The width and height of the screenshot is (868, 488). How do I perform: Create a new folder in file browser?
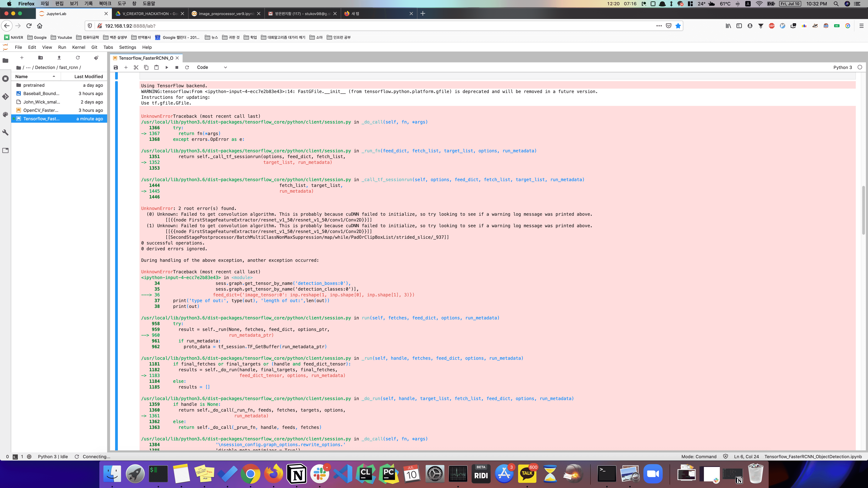tap(41, 58)
